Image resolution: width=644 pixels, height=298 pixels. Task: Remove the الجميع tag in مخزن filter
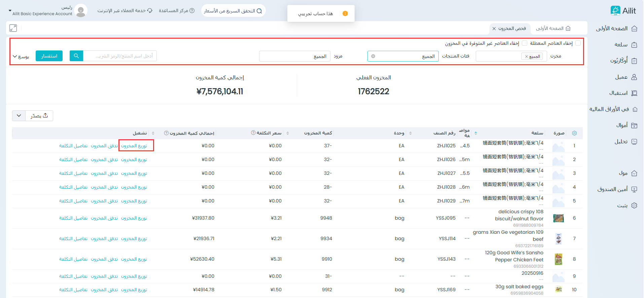point(527,57)
